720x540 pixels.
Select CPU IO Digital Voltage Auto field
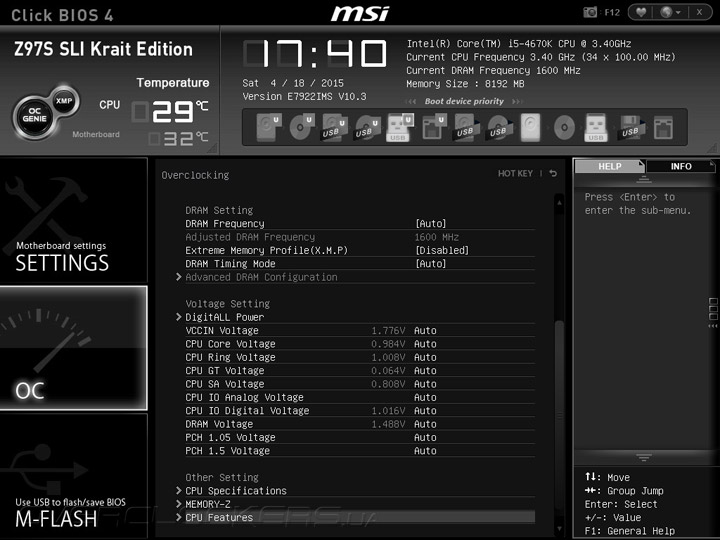click(425, 411)
